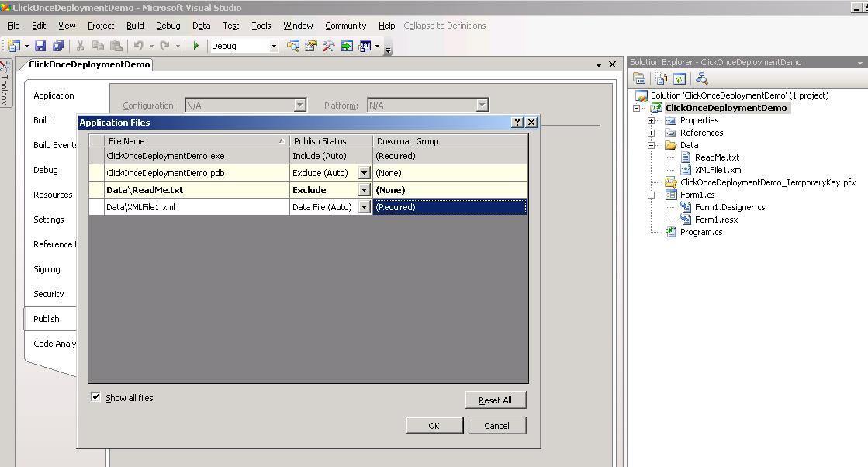
Task: Open the Build menu
Action: [x=135, y=26]
